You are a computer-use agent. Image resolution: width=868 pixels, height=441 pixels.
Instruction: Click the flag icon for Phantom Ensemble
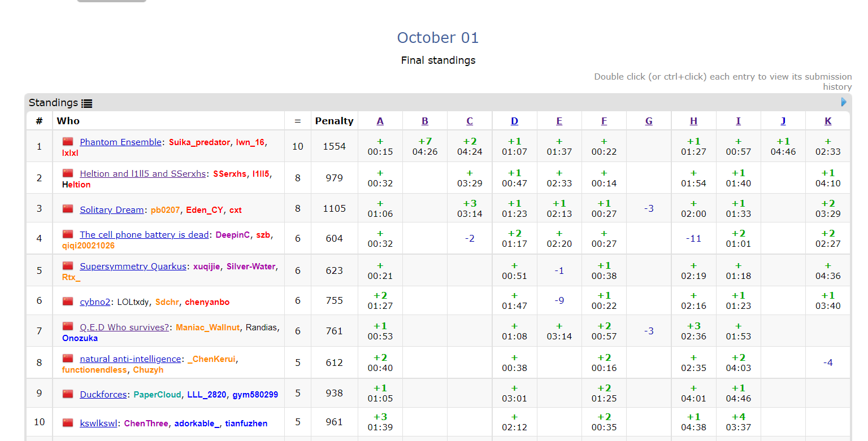click(x=68, y=142)
